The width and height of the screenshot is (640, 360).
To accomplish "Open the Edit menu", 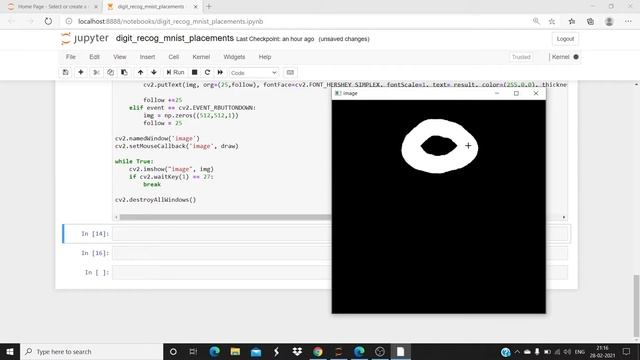I will (94, 57).
